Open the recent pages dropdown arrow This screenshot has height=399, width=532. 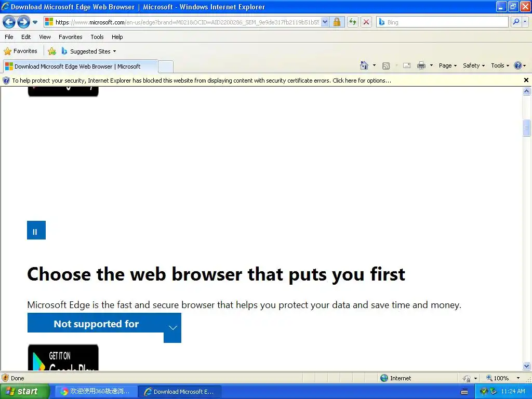coord(35,22)
